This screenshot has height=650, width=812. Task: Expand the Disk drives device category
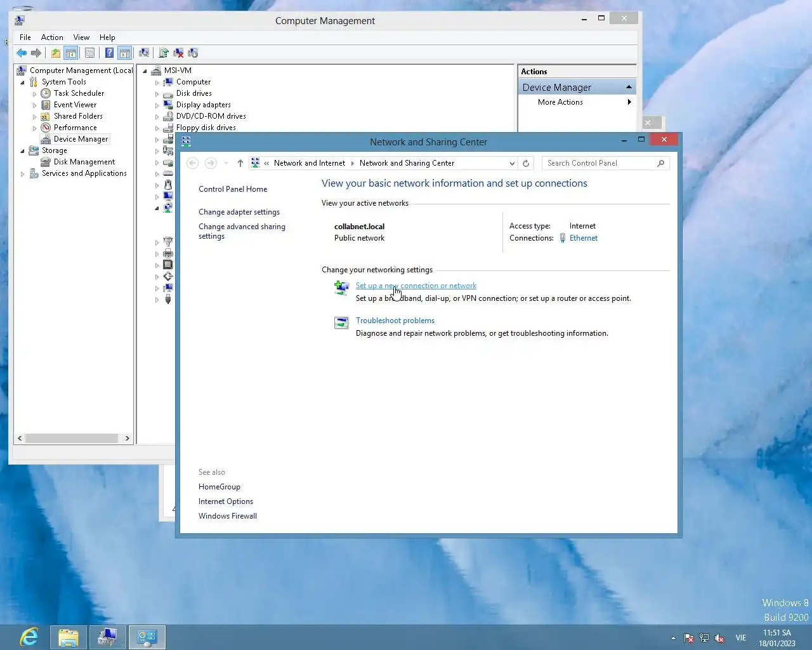(157, 94)
